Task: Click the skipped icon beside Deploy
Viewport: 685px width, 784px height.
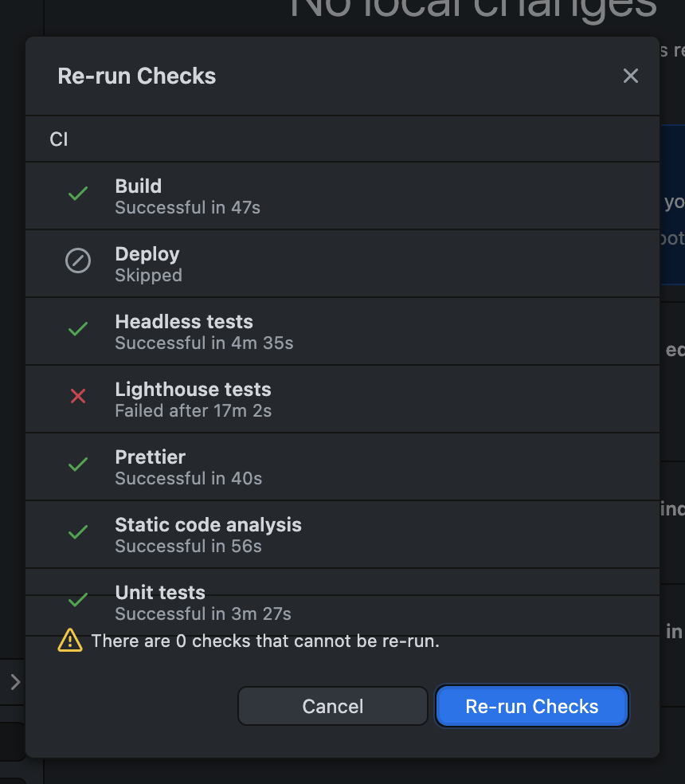Action: pos(77,261)
